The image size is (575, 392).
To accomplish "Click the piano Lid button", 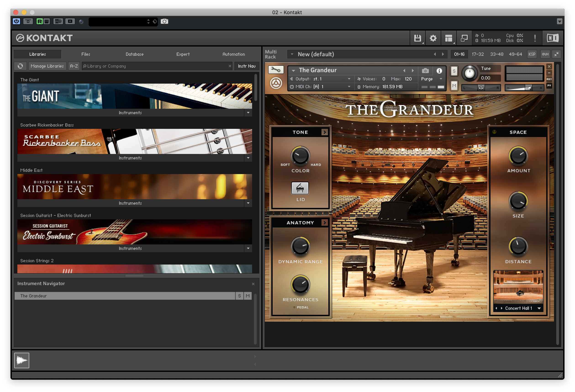I will pos(300,188).
